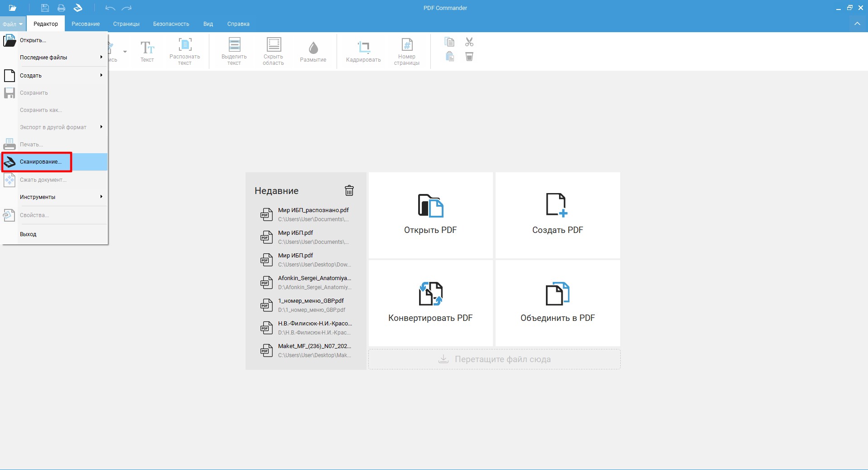The height and width of the screenshot is (470, 868).
Task: Activate the Выделить текст tool
Action: [x=234, y=51]
